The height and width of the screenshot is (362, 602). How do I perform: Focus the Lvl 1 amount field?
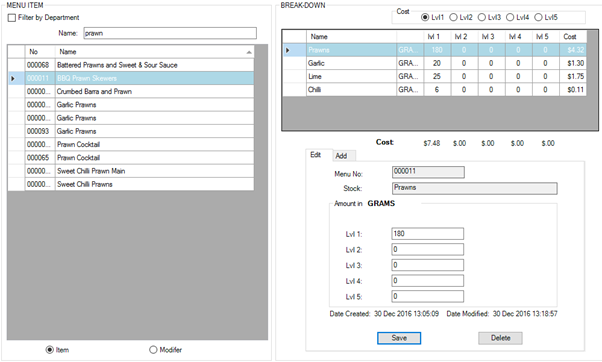(427, 233)
